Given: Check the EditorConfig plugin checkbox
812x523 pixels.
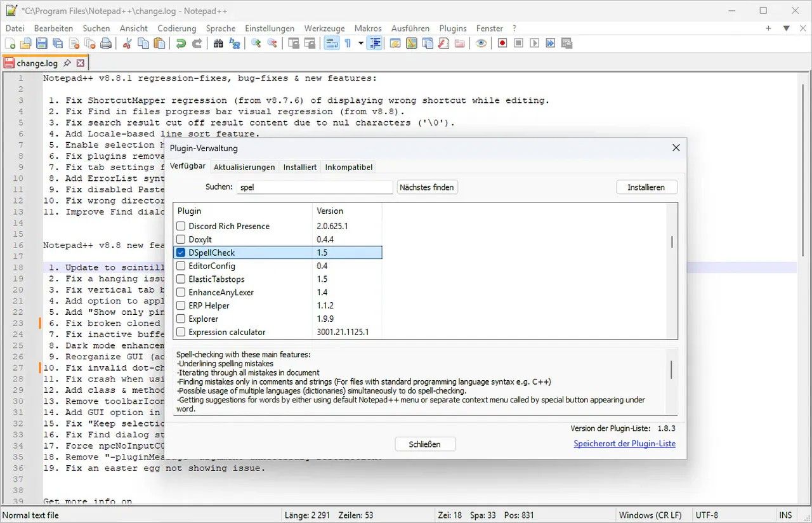Looking at the screenshot, I should click(181, 266).
